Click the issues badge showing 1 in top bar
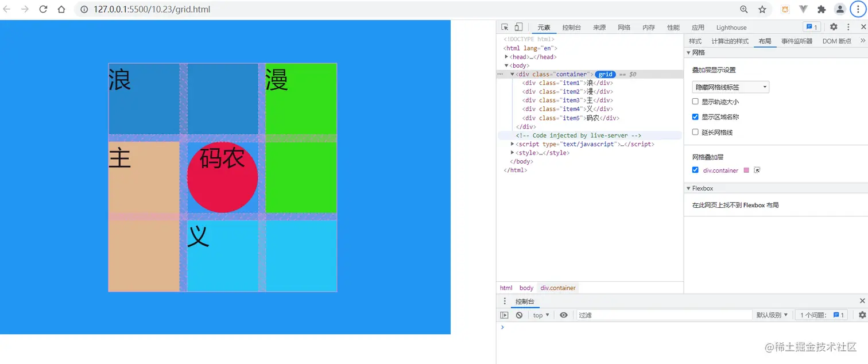 pos(811,27)
